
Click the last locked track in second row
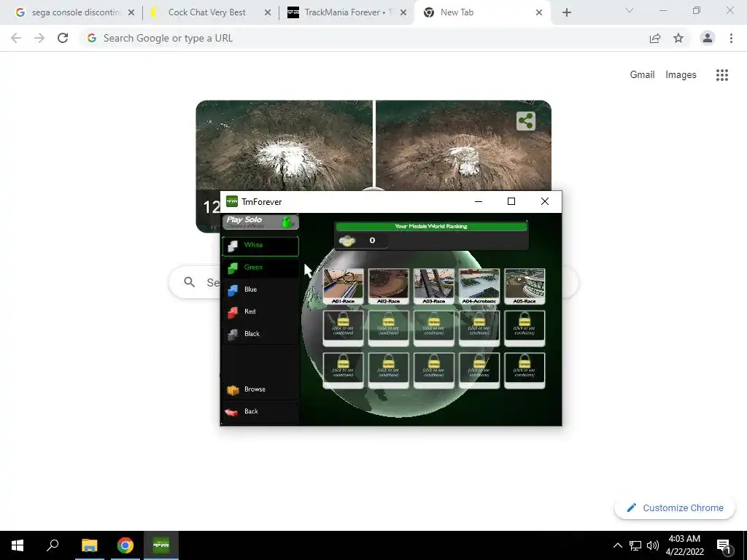525,327
